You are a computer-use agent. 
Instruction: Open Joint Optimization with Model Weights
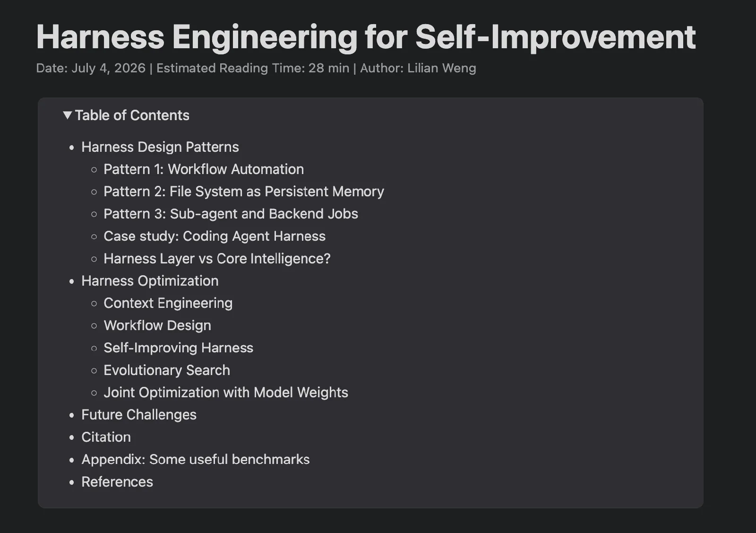click(x=226, y=393)
